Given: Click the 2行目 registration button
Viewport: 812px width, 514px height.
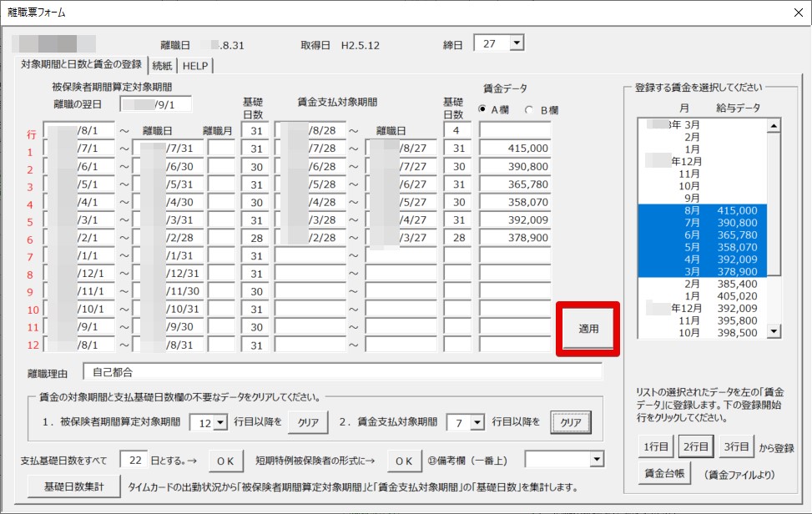Looking at the screenshot, I should [696, 446].
